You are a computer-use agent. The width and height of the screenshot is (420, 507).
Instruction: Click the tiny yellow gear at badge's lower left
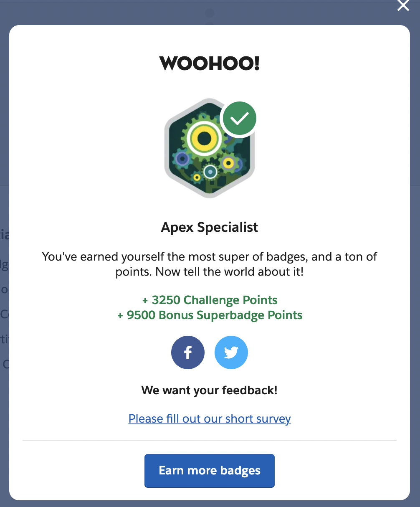(x=197, y=177)
